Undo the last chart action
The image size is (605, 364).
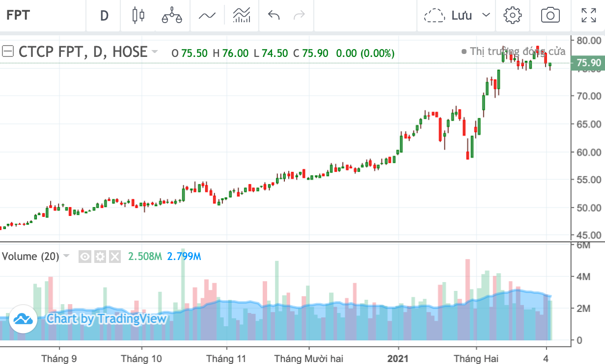tap(274, 15)
